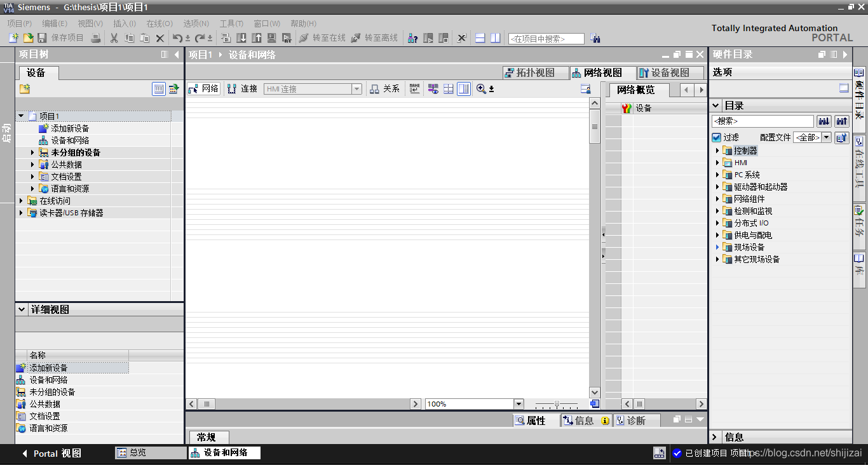The width and height of the screenshot is (868, 465).
Task: Click the horizontal split editor icon
Action: pos(480,38)
